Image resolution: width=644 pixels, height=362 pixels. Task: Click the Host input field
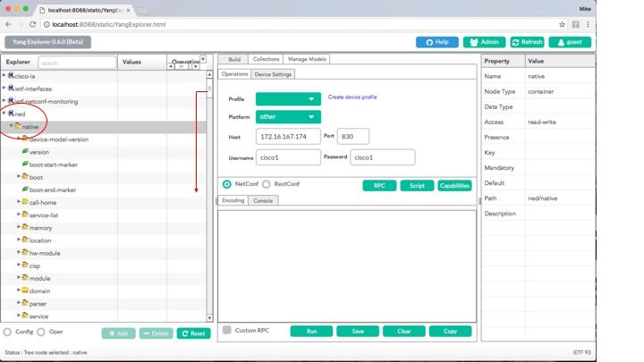pos(288,137)
